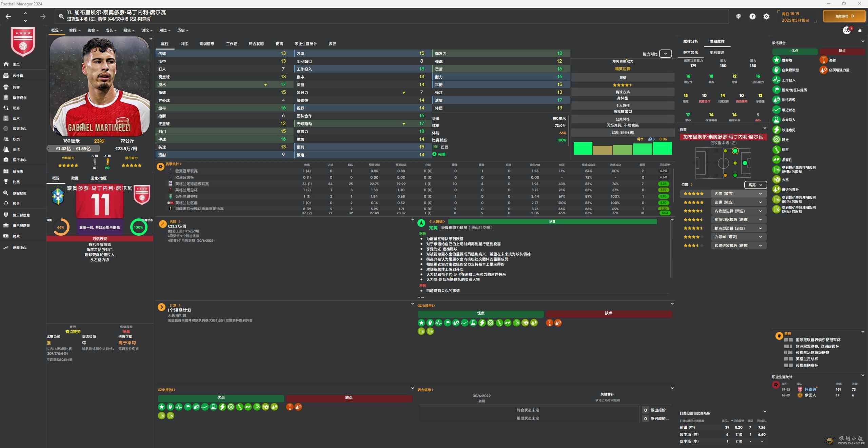Click the position pitch diagram
This screenshot has height=448, width=868.
click(x=723, y=163)
